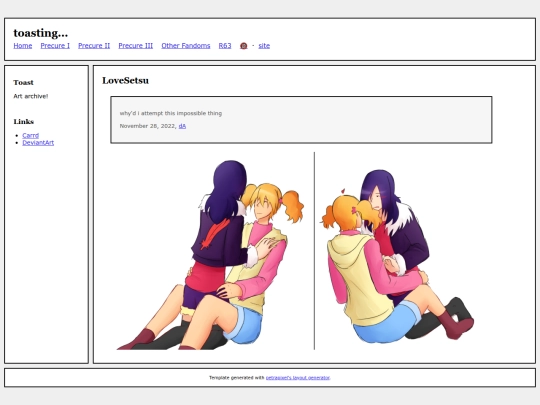Open the Home navigation link
This screenshot has width=540, height=405.
tap(23, 45)
